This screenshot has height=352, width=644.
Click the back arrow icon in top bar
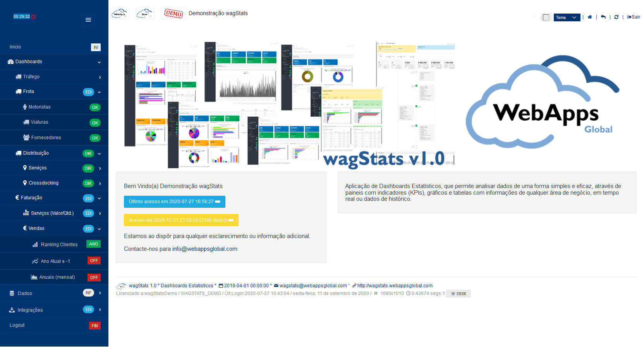[603, 17]
